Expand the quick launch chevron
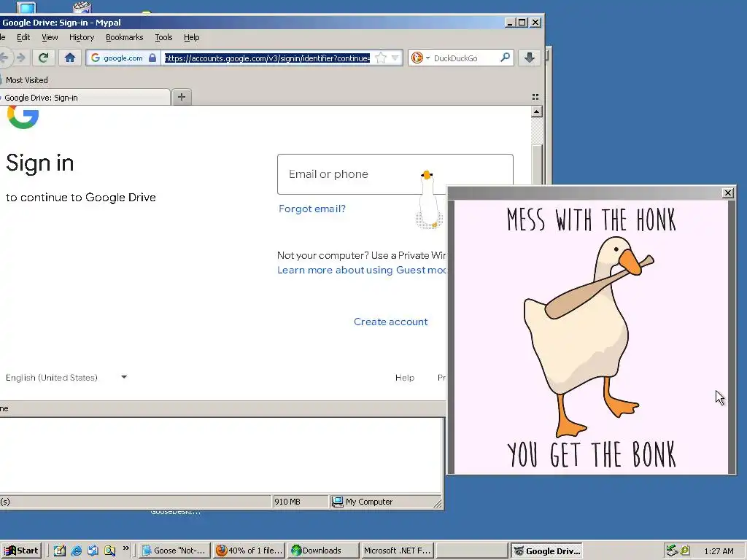Screen dimensions: 747x560 (125, 548)
